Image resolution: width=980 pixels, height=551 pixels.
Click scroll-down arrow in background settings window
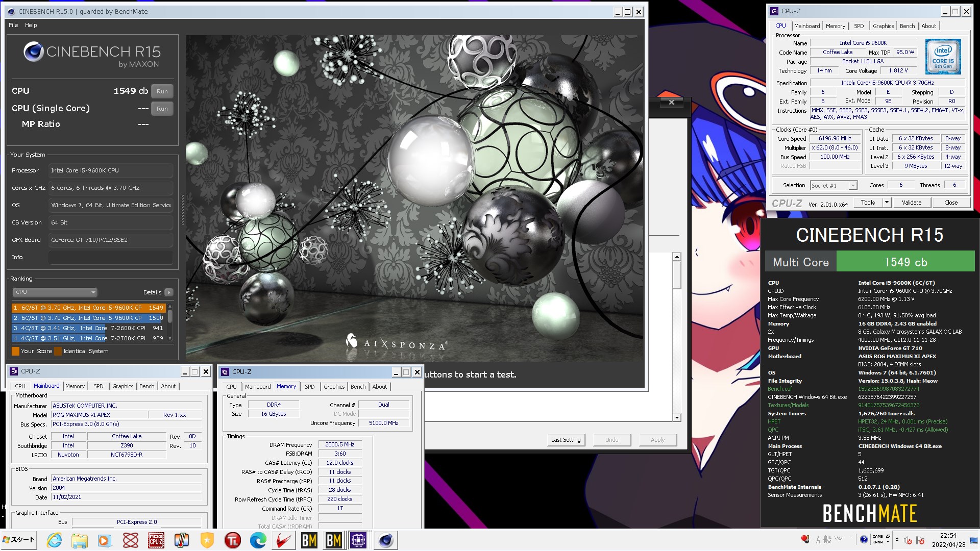click(677, 417)
